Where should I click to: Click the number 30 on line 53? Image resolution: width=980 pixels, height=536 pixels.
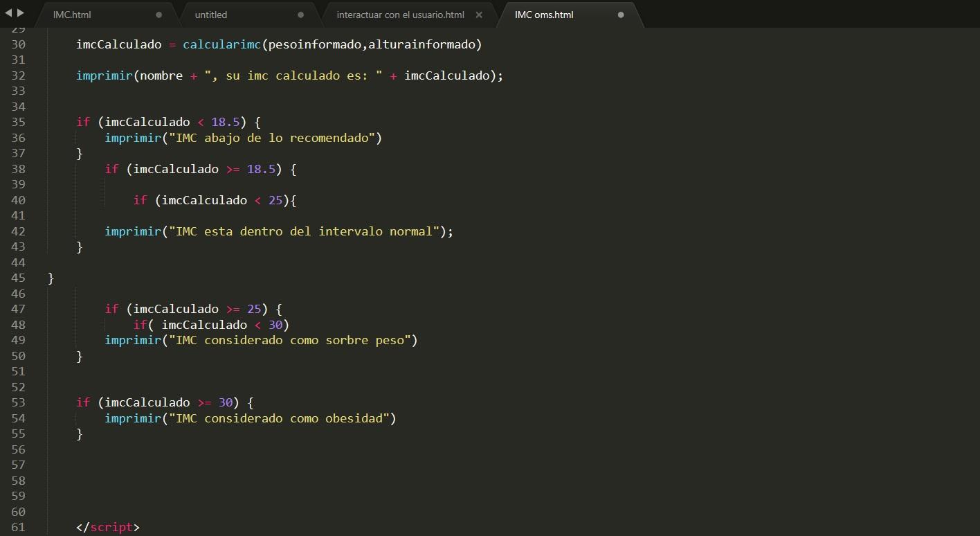pos(226,402)
